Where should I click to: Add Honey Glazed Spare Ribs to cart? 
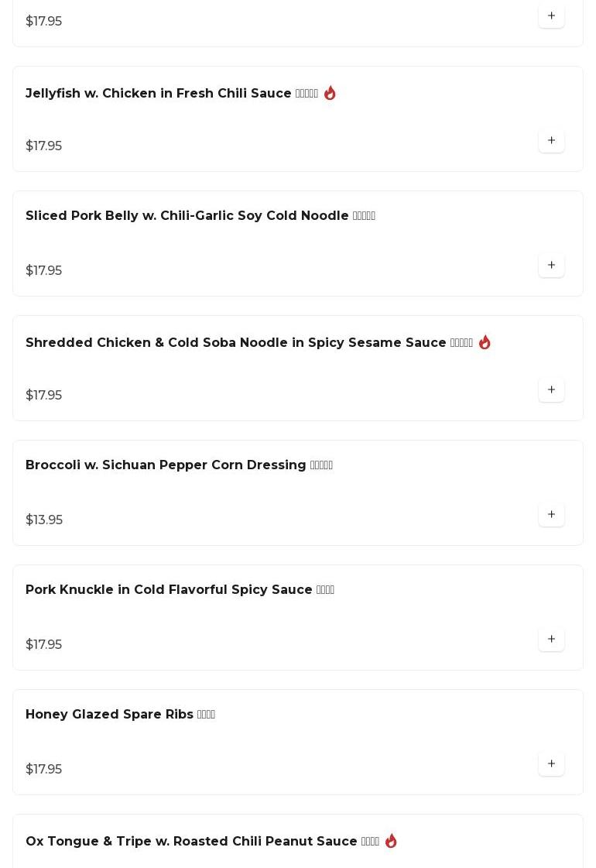[x=551, y=764]
